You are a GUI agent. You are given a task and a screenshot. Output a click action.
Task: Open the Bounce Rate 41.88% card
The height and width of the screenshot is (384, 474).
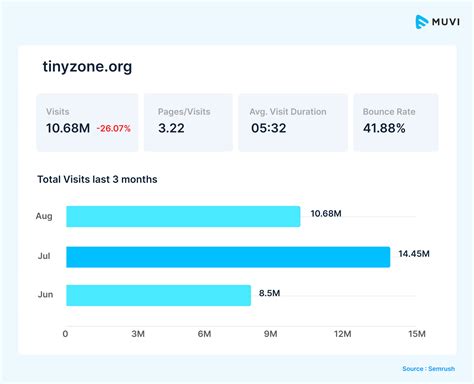[x=396, y=123]
